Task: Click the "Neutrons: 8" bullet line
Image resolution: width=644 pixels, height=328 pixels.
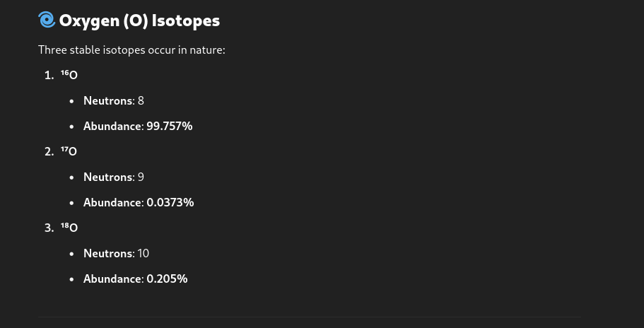Action: 114,101
